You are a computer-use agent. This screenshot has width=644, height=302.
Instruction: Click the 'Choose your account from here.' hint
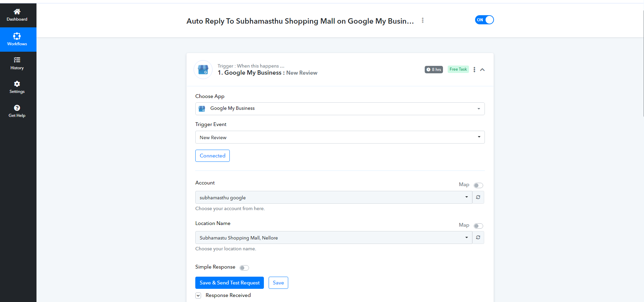tap(230, 208)
